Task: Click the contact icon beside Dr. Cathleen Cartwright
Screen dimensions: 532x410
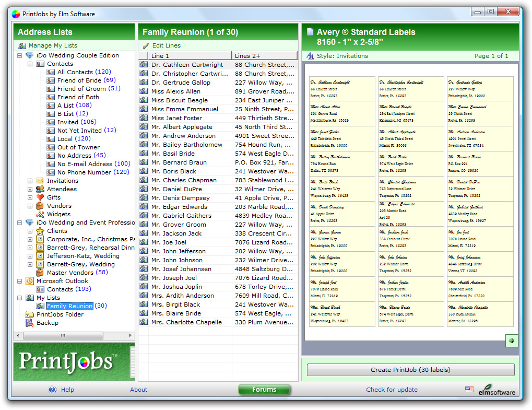Action: pyautogui.click(x=144, y=64)
